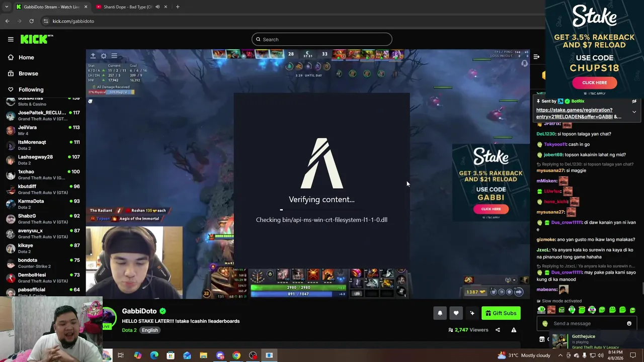Report stream with warning triangle icon
This screenshot has width=644, height=362.
click(x=514, y=330)
